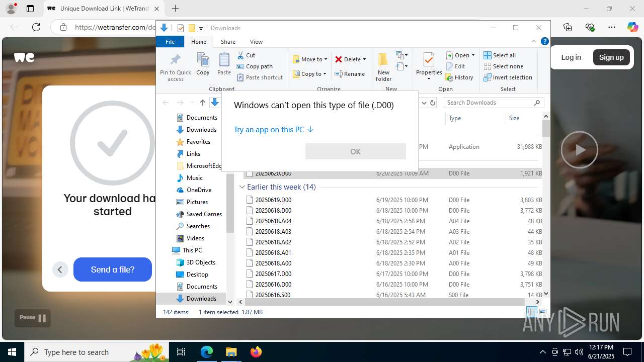Open Task View on the taskbar
This screenshot has height=362, width=644.
[182, 352]
